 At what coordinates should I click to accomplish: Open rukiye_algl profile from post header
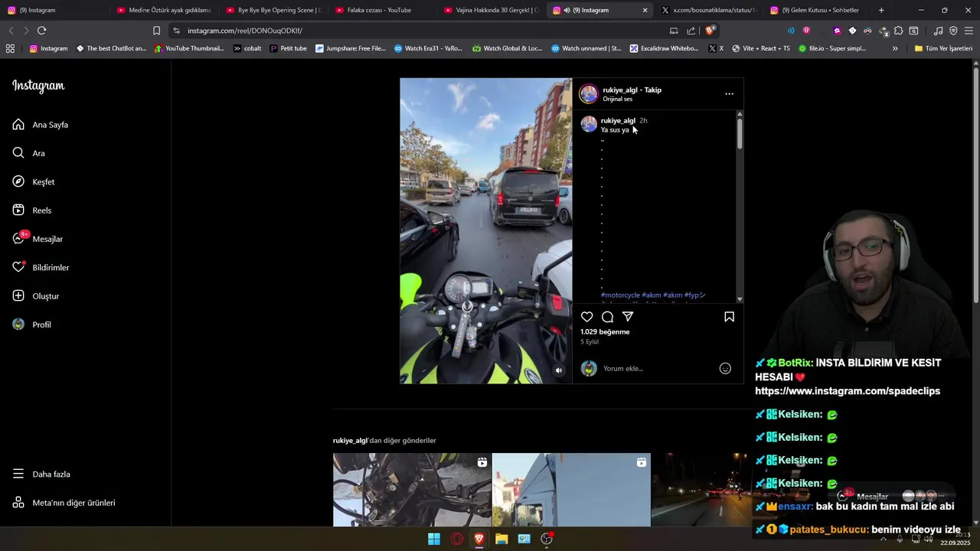[619, 90]
